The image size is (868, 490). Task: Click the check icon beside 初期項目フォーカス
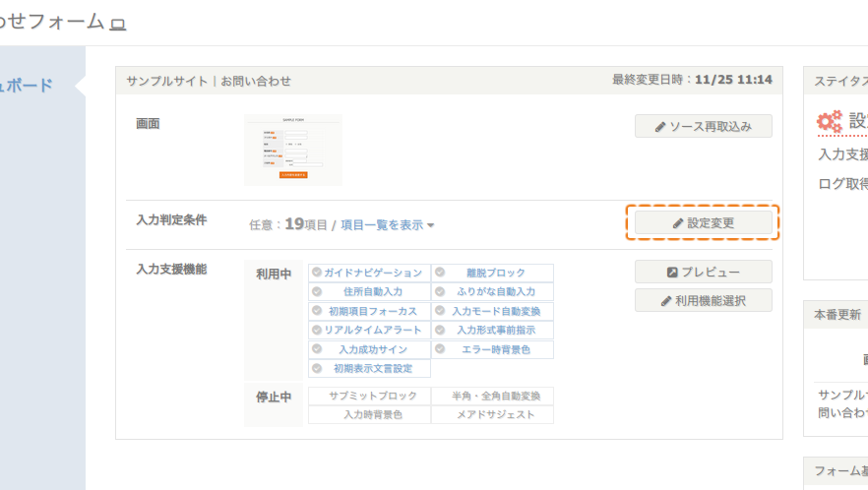[x=317, y=310]
